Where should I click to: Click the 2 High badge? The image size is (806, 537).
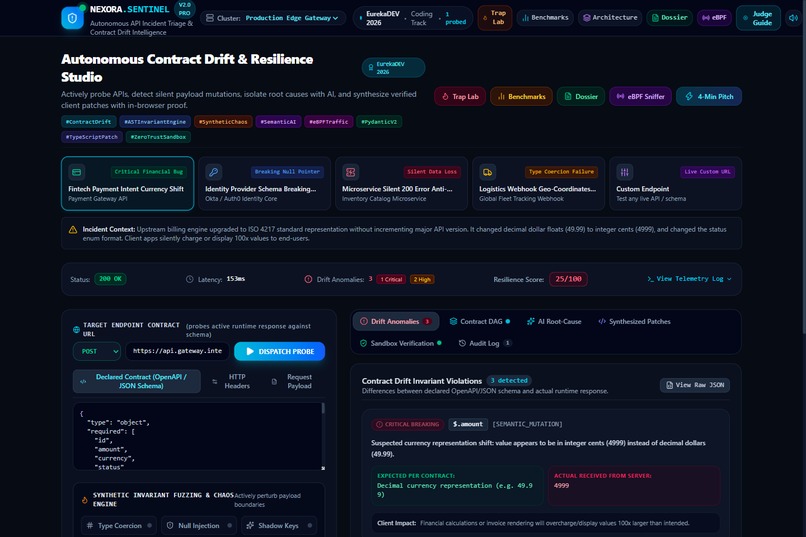tap(422, 279)
